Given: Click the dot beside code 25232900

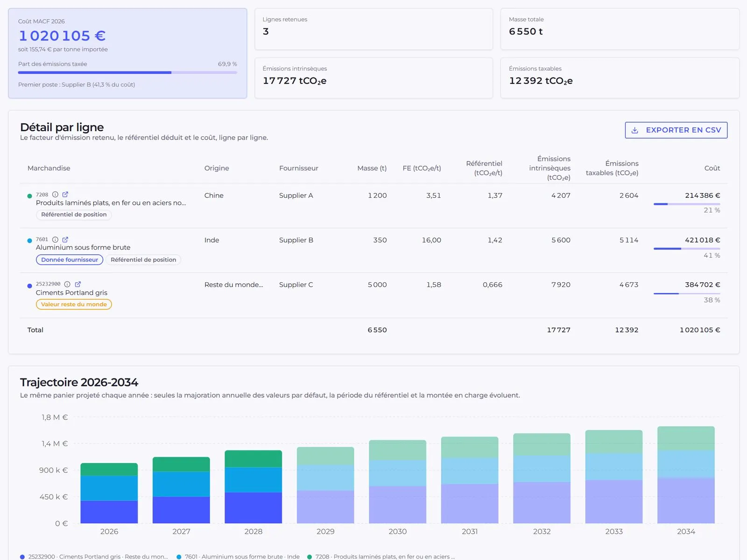Looking at the screenshot, I should [29, 286].
